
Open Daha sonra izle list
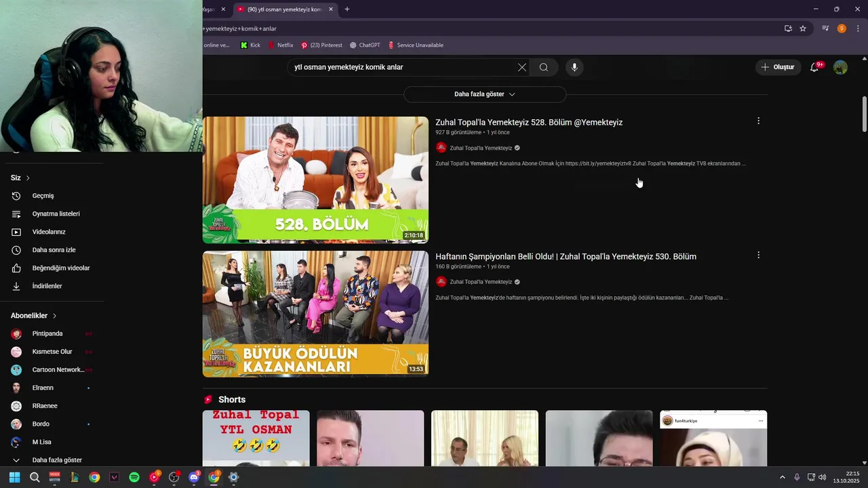(54, 250)
